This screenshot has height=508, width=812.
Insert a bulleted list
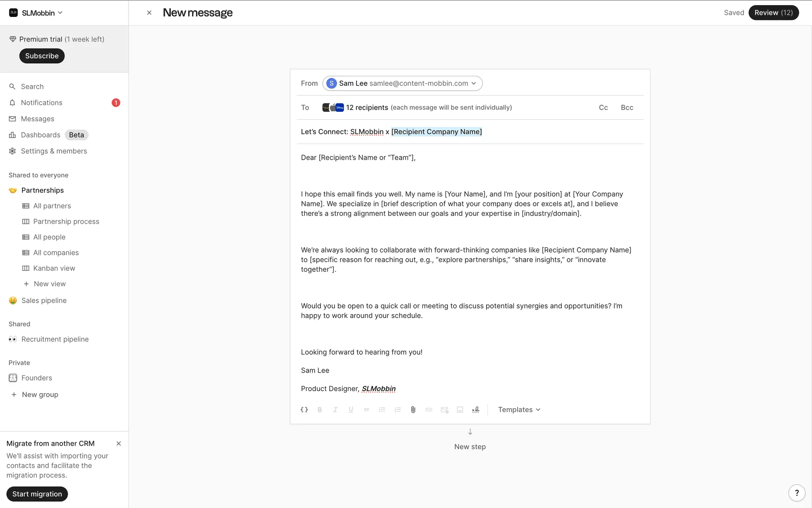[x=382, y=410]
